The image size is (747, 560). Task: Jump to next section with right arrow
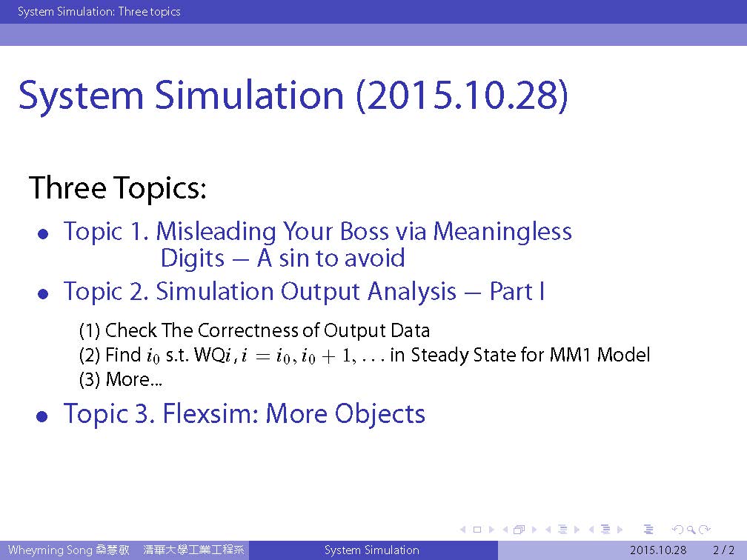pyautogui.click(x=620, y=530)
